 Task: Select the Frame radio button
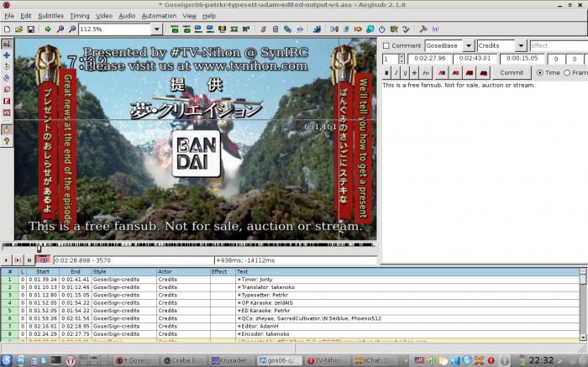tap(567, 73)
